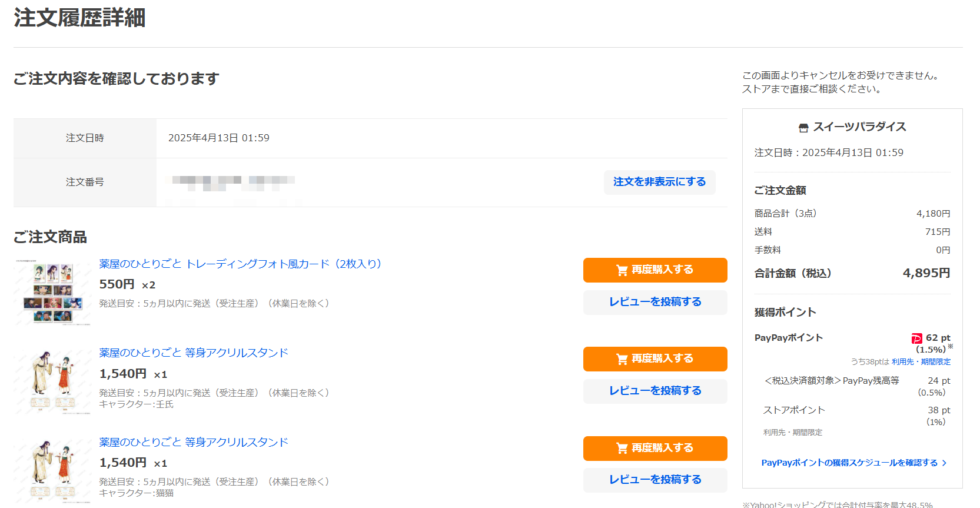Click the 猫猫 acrylic stand thumbnail
This screenshot has width=980, height=508.
[x=52, y=470]
